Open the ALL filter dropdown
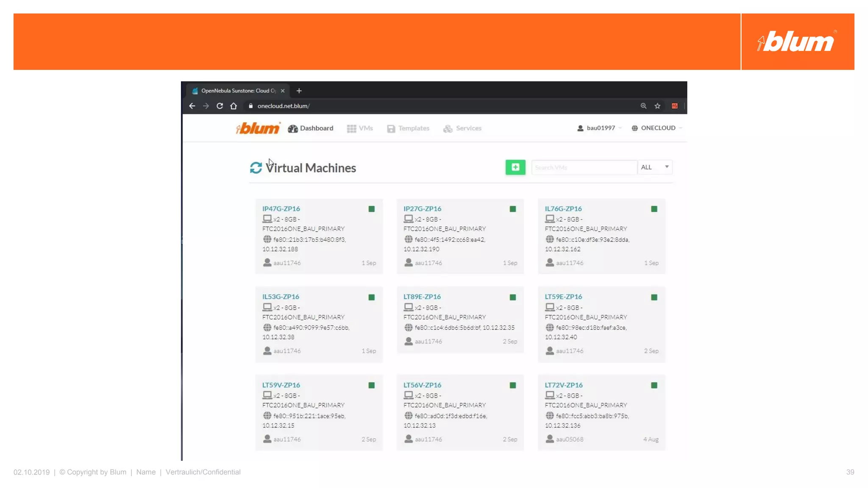The width and height of the screenshot is (868, 488). tap(655, 167)
